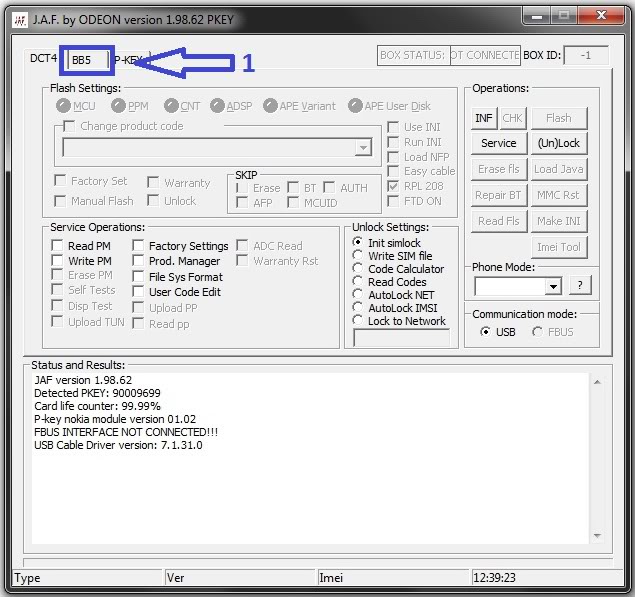Switch to the DCT4 tab
The width and height of the screenshot is (635, 597).
(43, 58)
